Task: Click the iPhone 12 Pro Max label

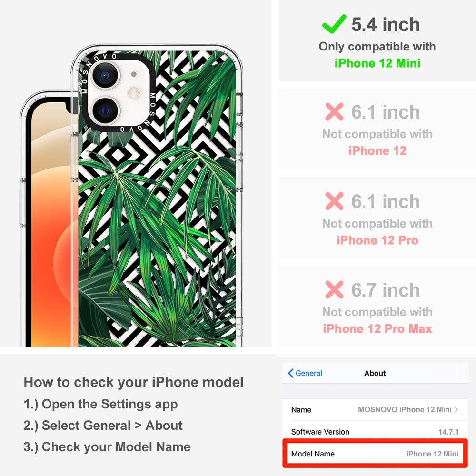Action: pyautogui.click(x=377, y=329)
